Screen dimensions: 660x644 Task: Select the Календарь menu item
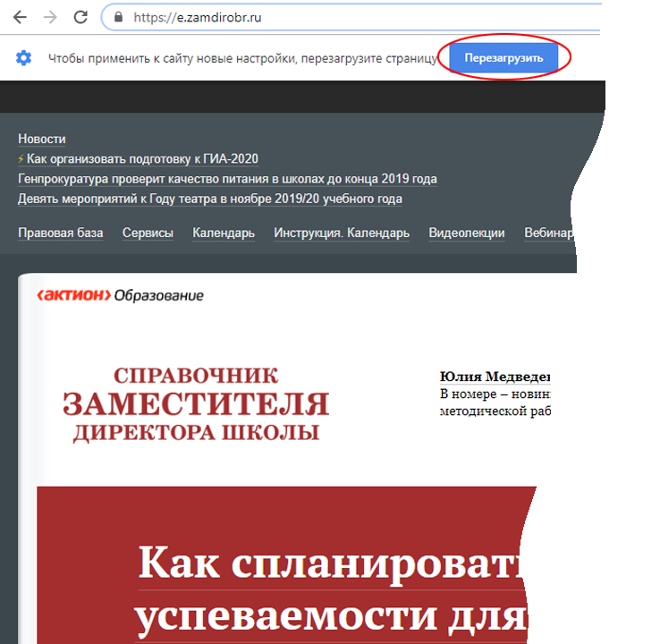(224, 233)
